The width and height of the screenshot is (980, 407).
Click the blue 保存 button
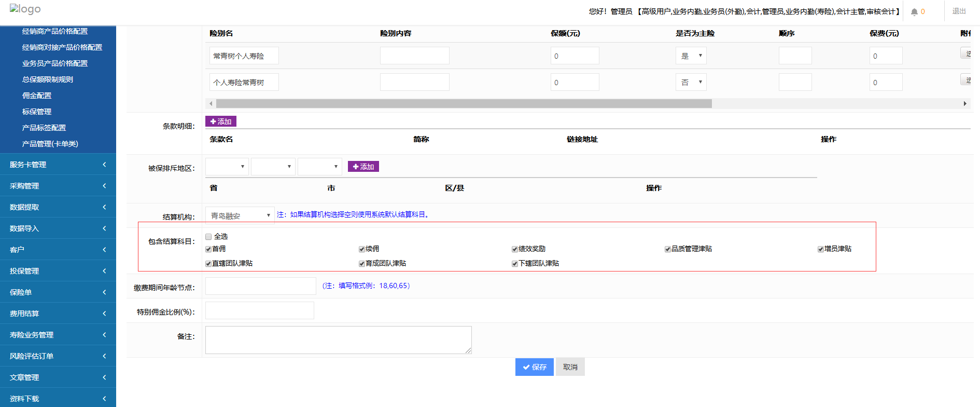click(534, 367)
